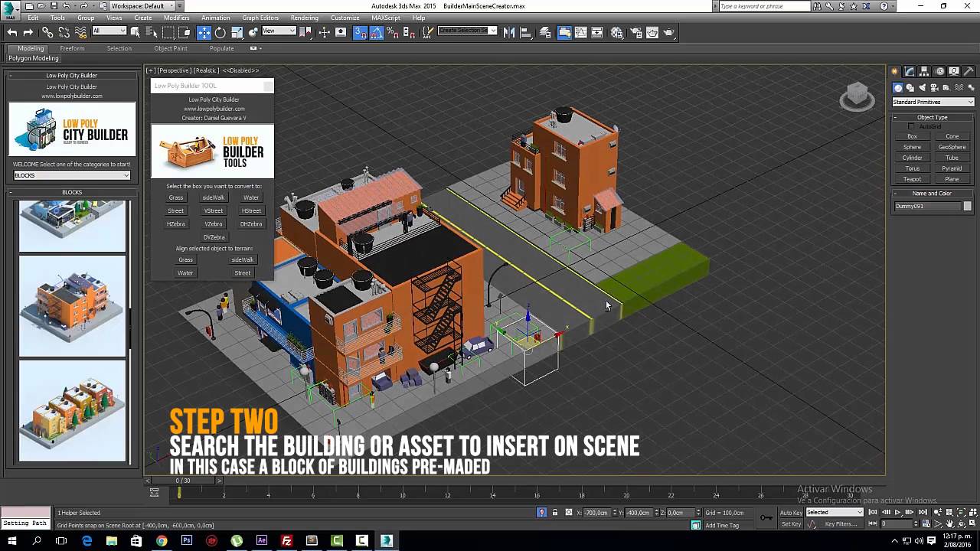
Task: Launch Chrome from the Windows taskbar
Action: (162, 540)
